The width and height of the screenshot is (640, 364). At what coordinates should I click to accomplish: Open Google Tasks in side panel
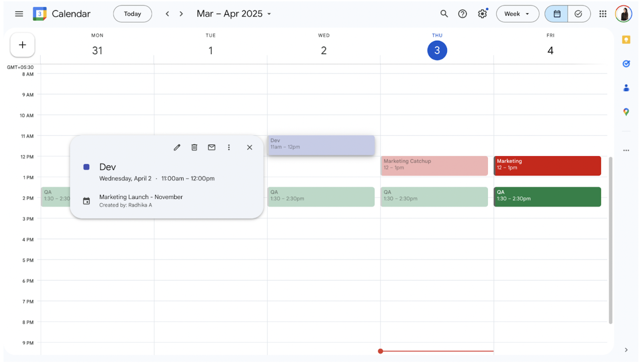click(x=626, y=64)
